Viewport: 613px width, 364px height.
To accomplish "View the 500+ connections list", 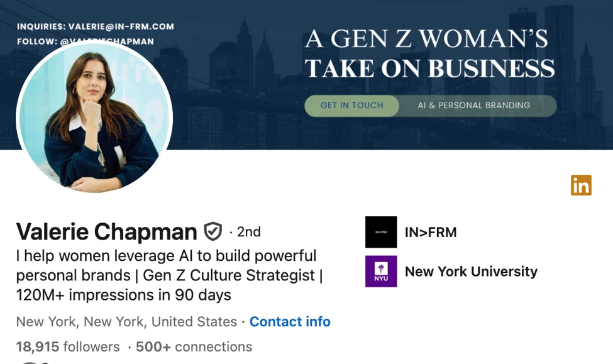I will point(194,347).
